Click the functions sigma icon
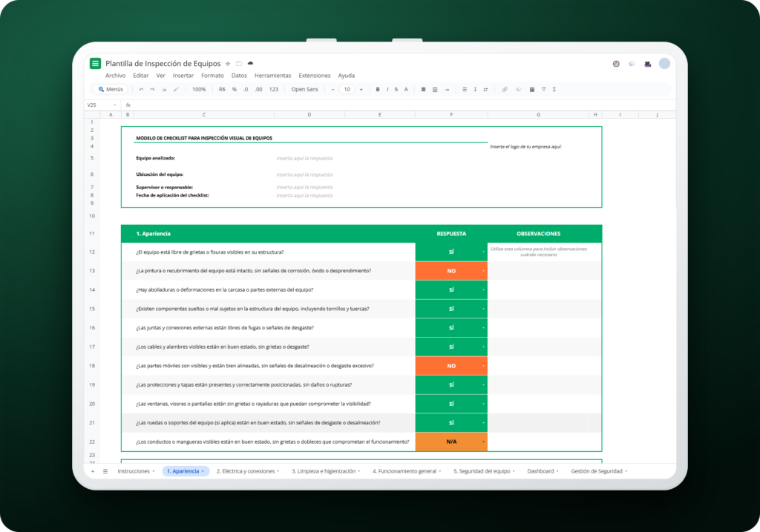Viewport: 760px width, 532px height. point(554,89)
